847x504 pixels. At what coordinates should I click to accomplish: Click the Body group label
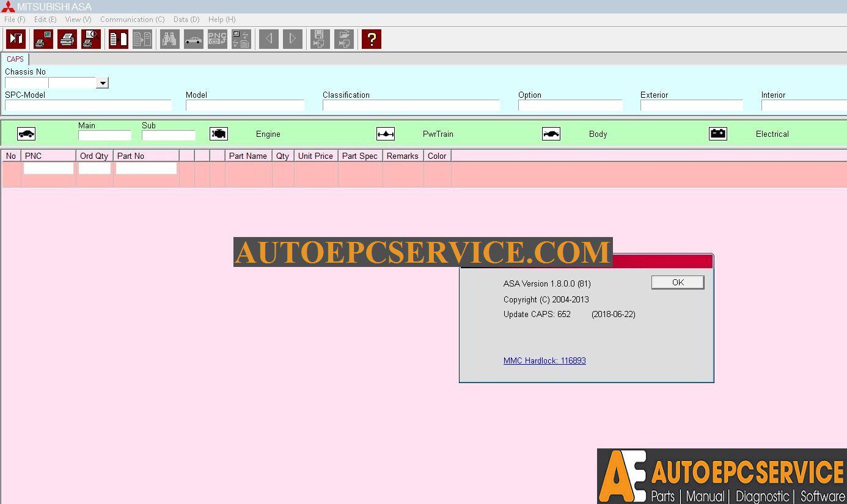point(598,134)
